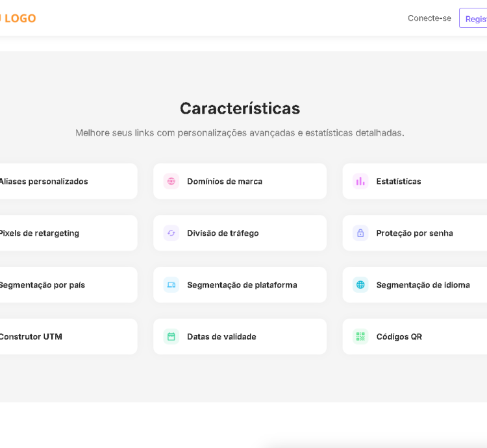Screen dimensions: 487x448
Task: Click the Datas de validade text label
Action: [x=221, y=336]
